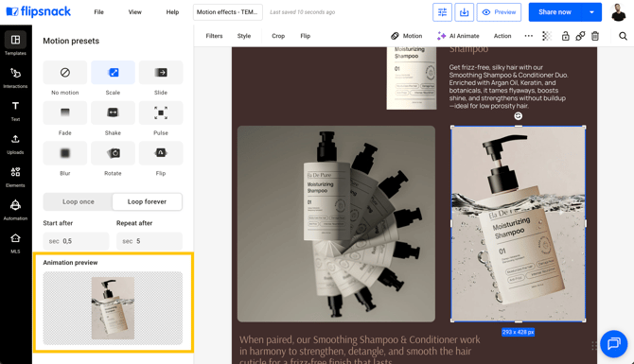Expand the Share now dropdown arrow

[591, 12]
